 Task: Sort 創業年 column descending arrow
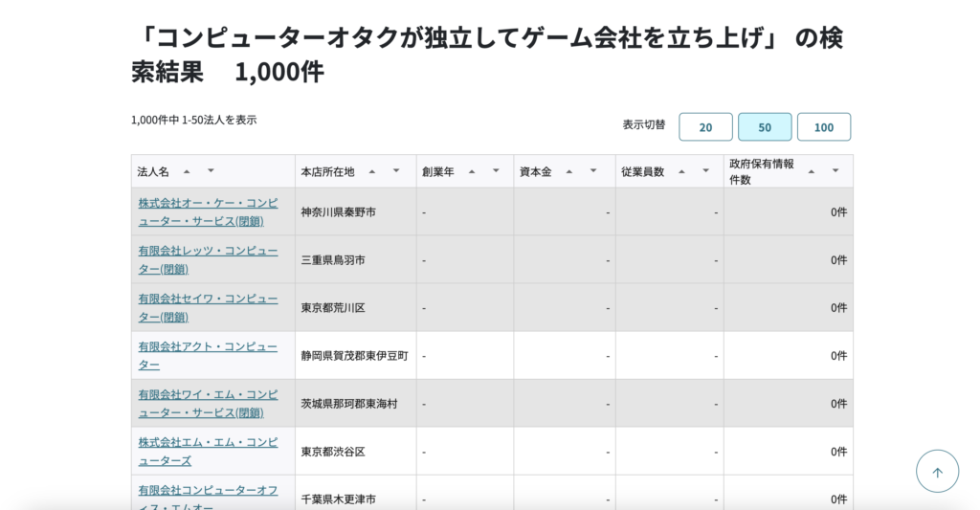point(496,171)
